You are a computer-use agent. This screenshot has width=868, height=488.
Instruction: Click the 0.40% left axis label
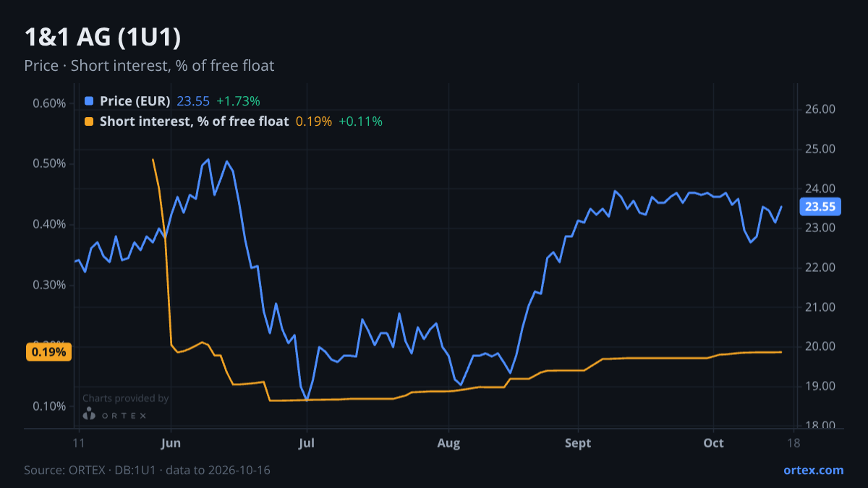pos(49,224)
